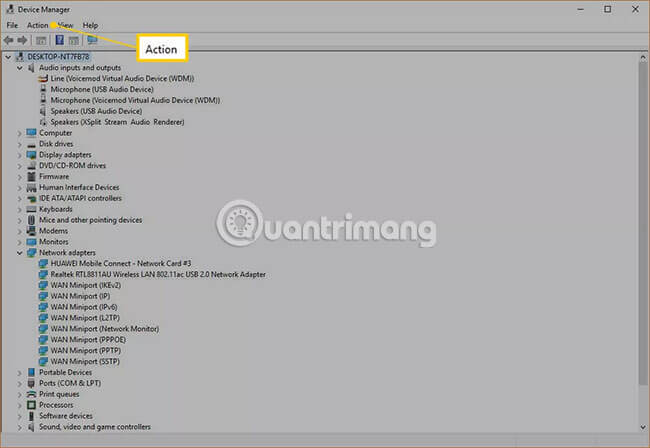Screen dimensions: 650x448
Task: Toggle the Show/Hide Action Pane toolbar icon
Action: coord(74,40)
